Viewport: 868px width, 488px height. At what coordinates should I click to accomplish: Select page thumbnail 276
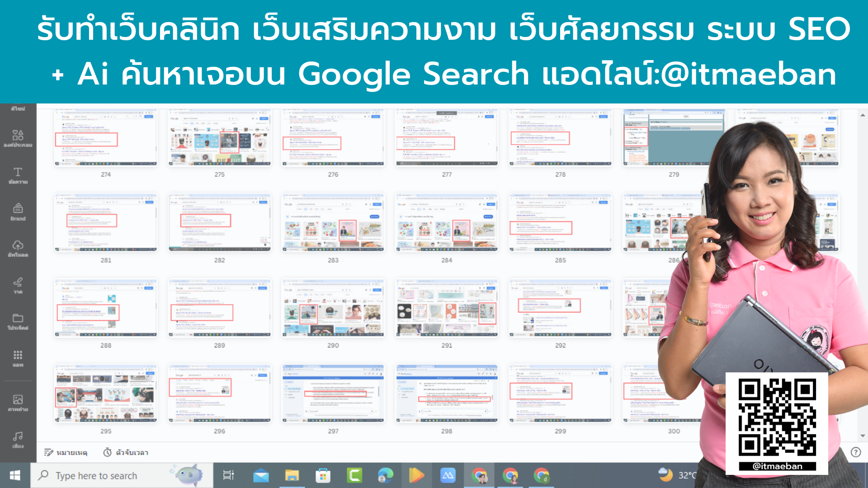click(333, 137)
